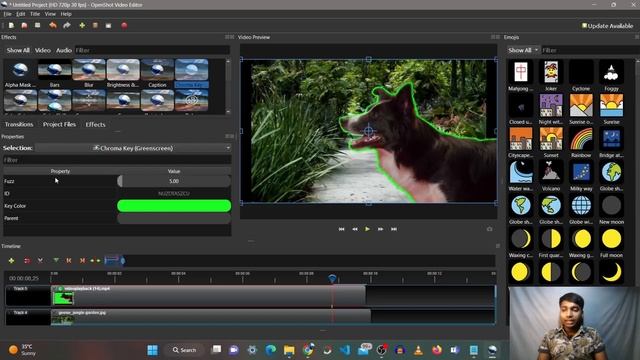Center the timeline on the playhead icon
Image resolution: width=640 pixels, height=360 pixels.
pos(95,260)
